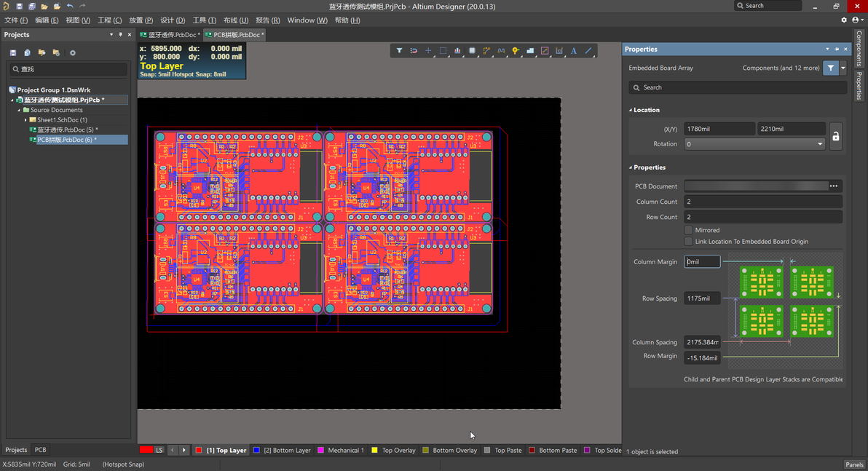Click the align objects tool icon
Image resolution: width=868 pixels, height=471 pixels.
457,51
